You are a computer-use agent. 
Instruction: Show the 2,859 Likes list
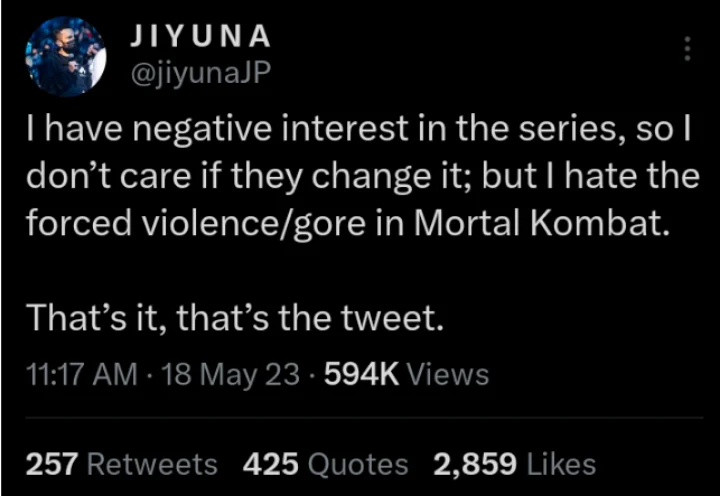tap(514, 464)
